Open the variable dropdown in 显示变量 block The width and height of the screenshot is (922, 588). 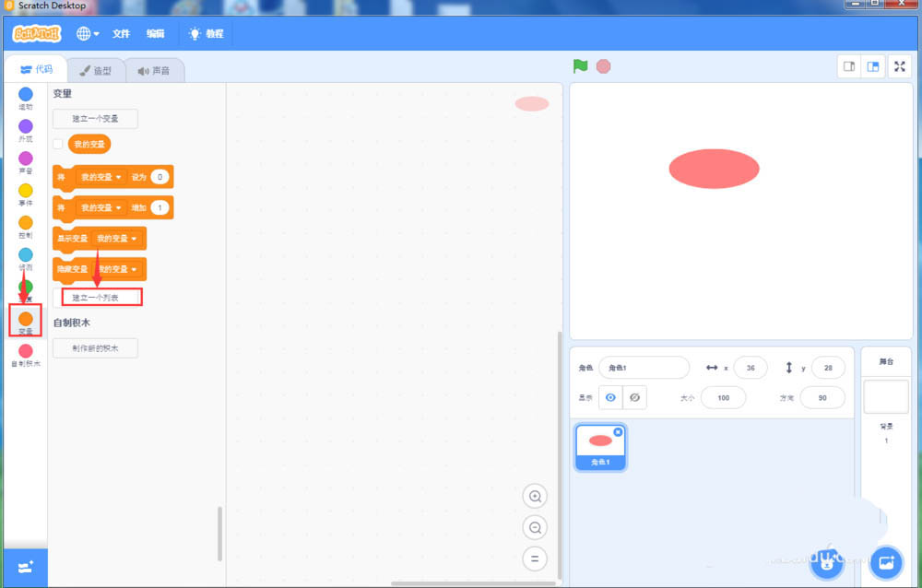134,238
